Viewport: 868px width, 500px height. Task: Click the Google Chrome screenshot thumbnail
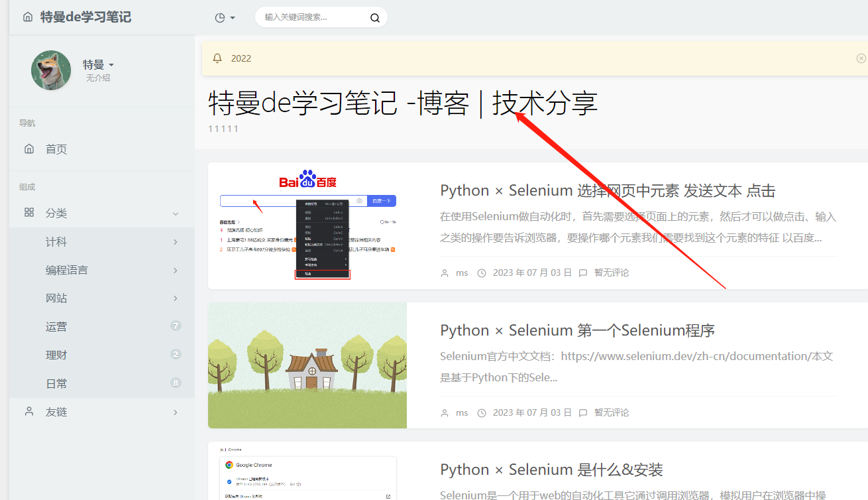tap(307, 471)
